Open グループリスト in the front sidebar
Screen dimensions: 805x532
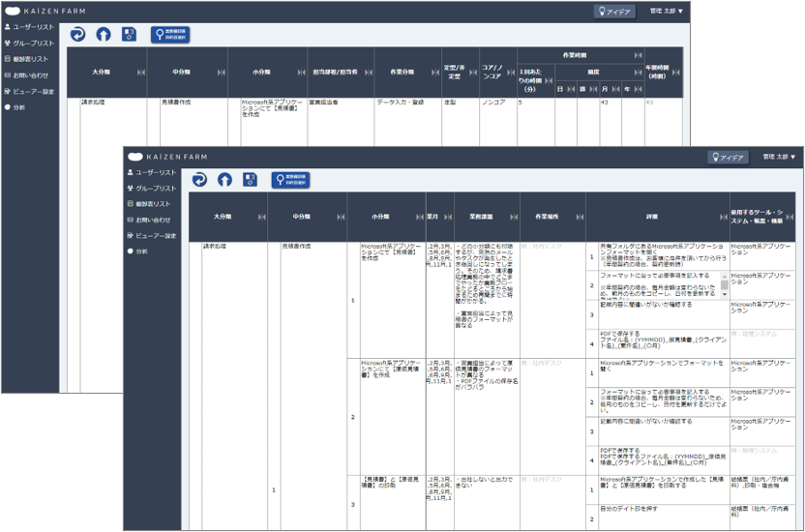tap(152, 189)
